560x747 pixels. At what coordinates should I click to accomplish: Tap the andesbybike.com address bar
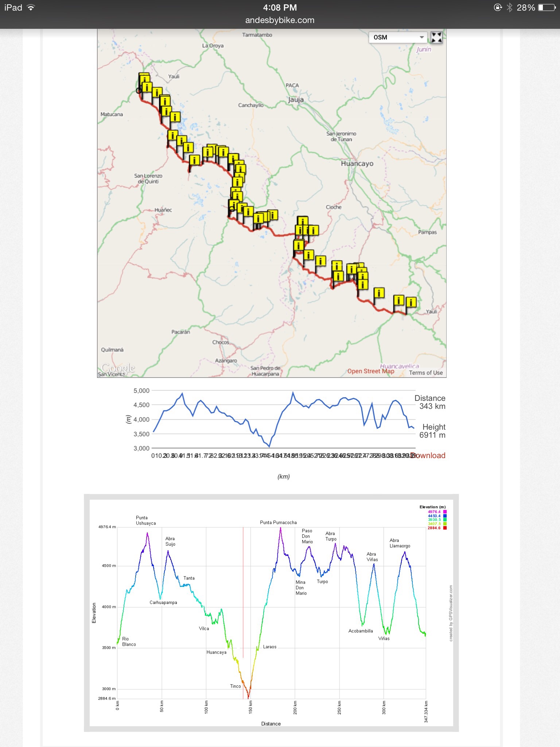[x=280, y=20]
